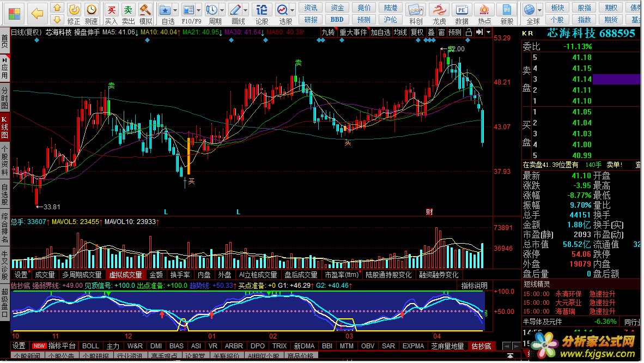
Task: Click the lock icon on chart header
Action: click(x=469, y=32)
